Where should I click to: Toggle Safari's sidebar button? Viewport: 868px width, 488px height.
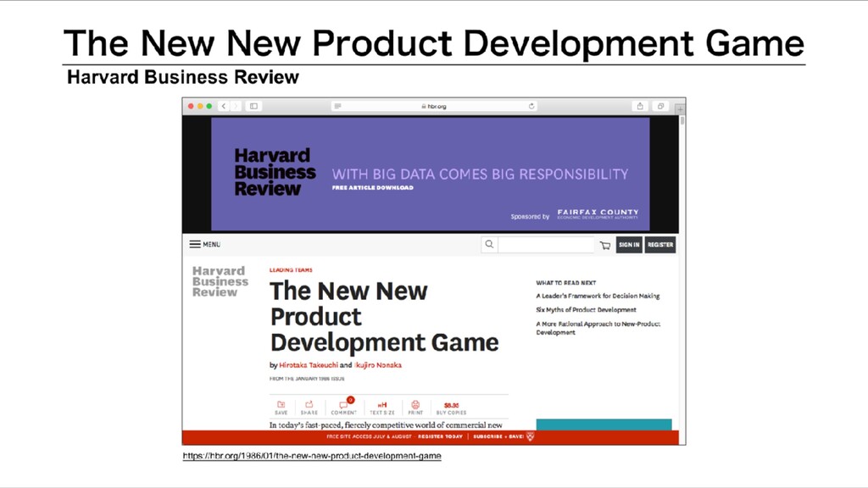click(253, 106)
